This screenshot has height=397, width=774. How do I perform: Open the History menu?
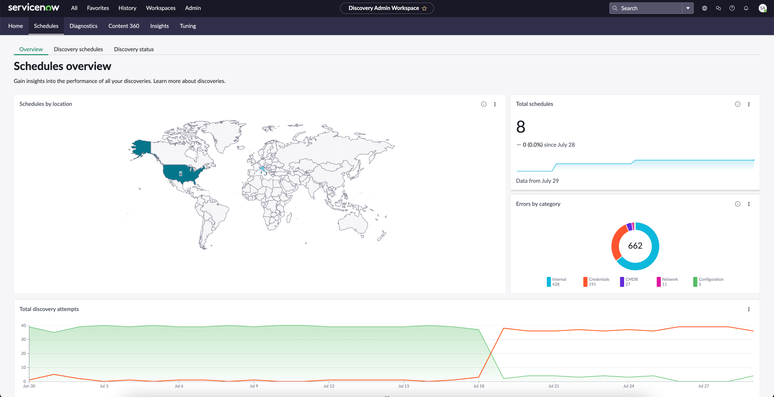(x=127, y=8)
